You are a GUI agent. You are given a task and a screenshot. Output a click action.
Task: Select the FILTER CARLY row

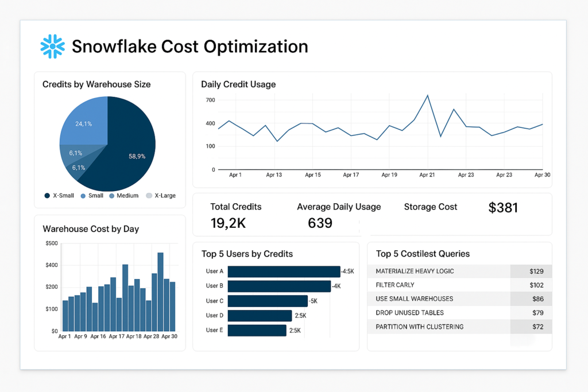tap(460, 285)
